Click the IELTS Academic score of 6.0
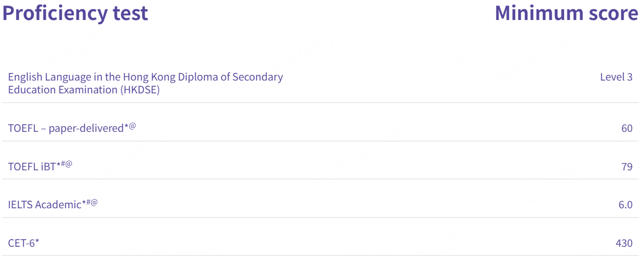Viewport: 644px width, 257px height. click(626, 205)
